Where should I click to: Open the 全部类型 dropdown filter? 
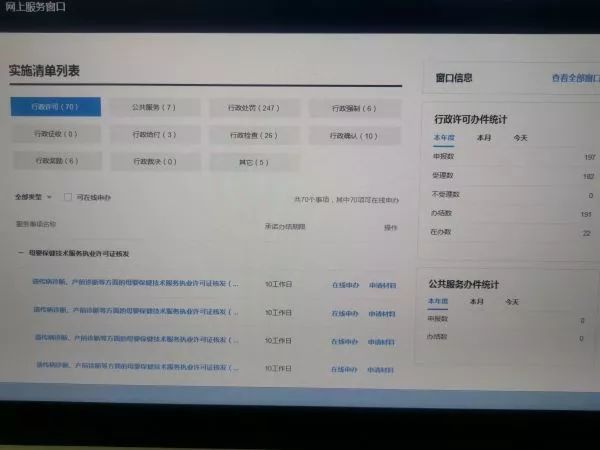32,197
